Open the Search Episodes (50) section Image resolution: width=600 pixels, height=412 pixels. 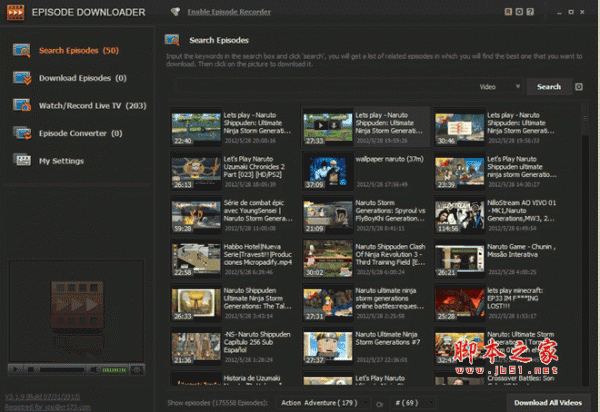pos(78,50)
